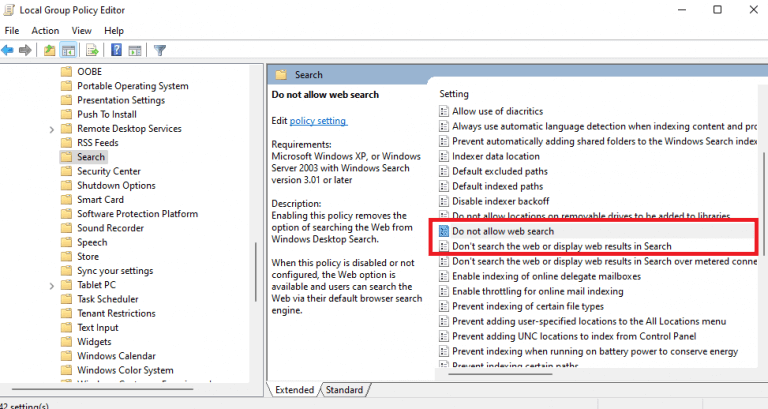Select Prevent indexing of certain file types
Image resolution: width=768 pixels, height=409 pixels.
coord(528,306)
